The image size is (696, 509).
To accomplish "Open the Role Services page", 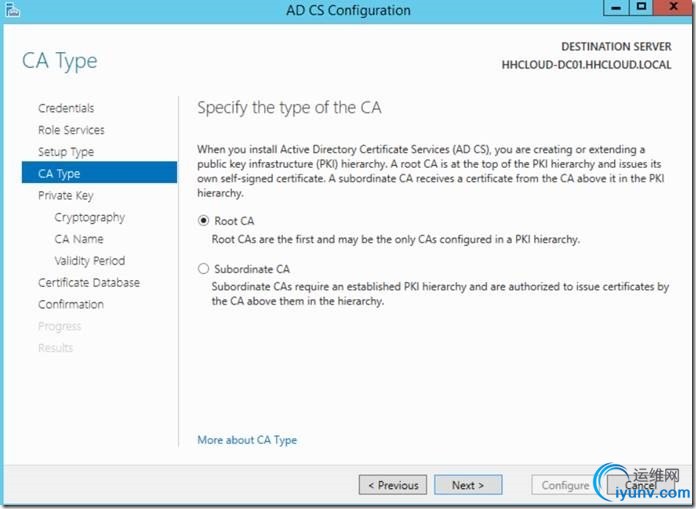I will [71, 130].
